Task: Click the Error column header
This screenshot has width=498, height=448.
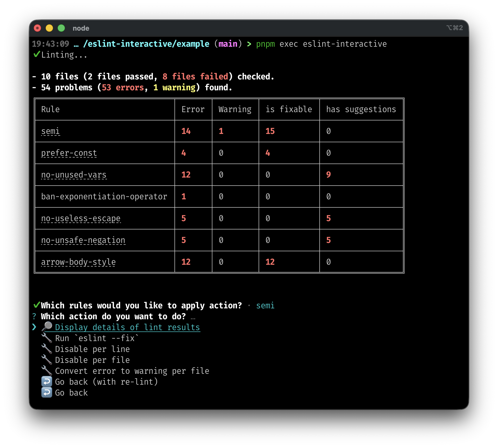Action: 193,109
